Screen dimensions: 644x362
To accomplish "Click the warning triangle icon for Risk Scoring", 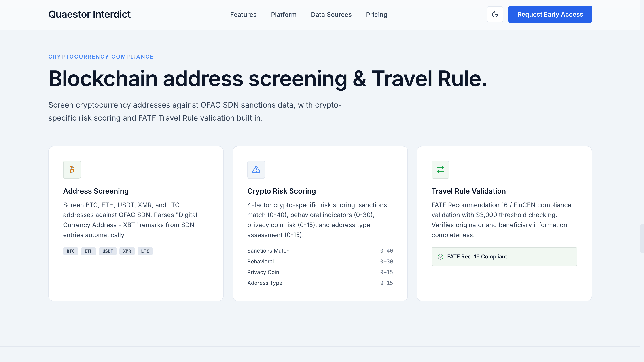I will tap(256, 170).
